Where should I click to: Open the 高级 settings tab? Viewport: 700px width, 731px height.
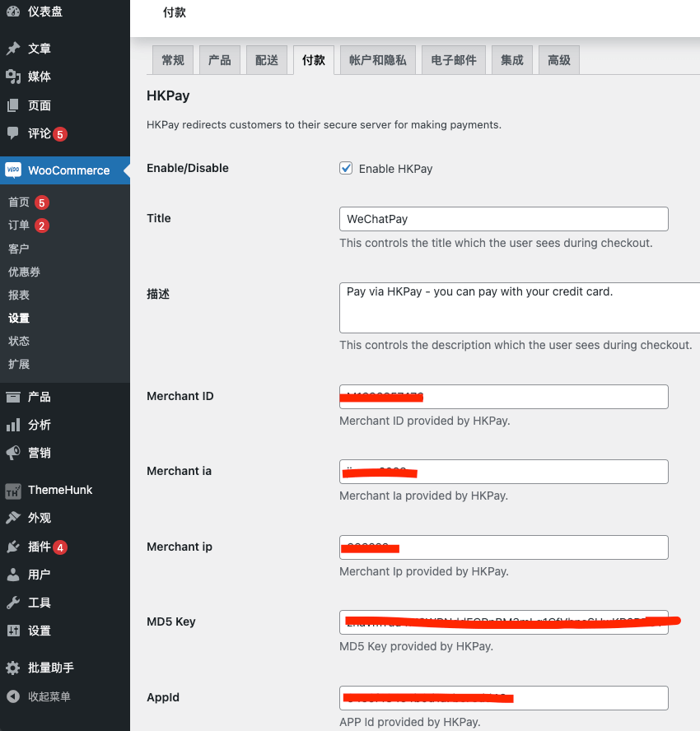[x=559, y=60]
